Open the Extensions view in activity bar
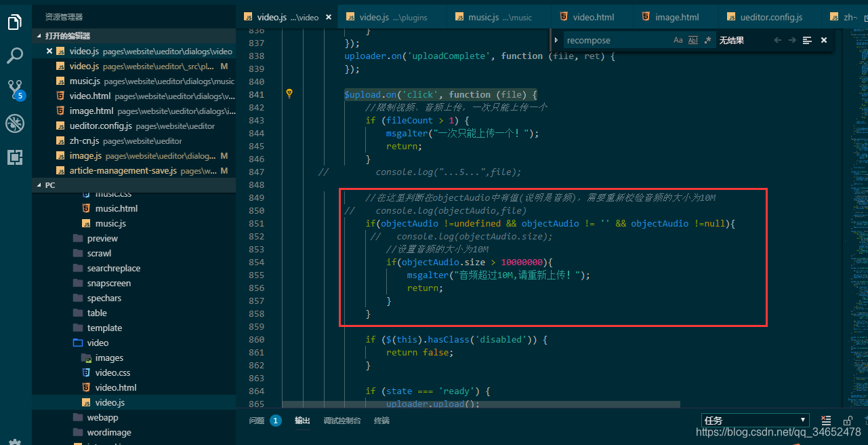 [15, 157]
